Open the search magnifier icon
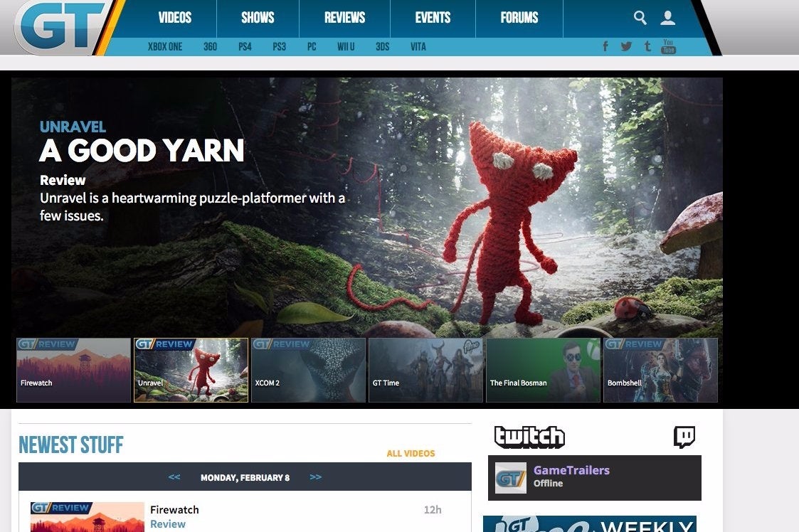The width and height of the screenshot is (799, 532). click(x=640, y=18)
